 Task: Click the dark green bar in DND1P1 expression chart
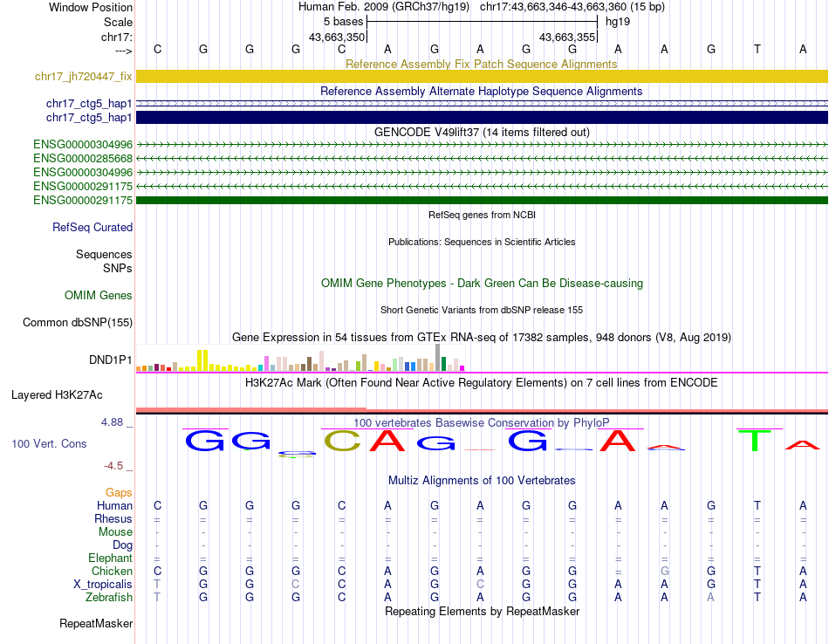(444, 364)
